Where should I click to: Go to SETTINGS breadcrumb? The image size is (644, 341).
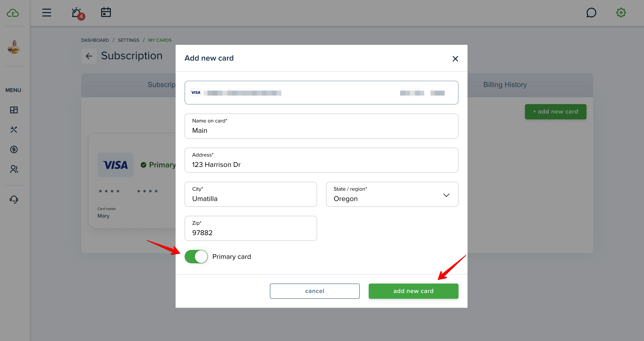(x=128, y=40)
